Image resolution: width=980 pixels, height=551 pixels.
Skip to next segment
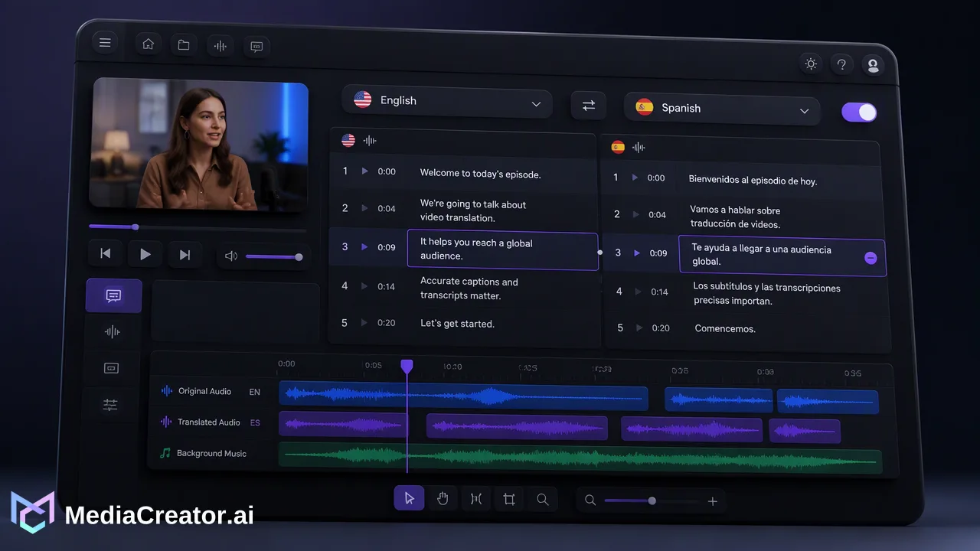coord(185,255)
